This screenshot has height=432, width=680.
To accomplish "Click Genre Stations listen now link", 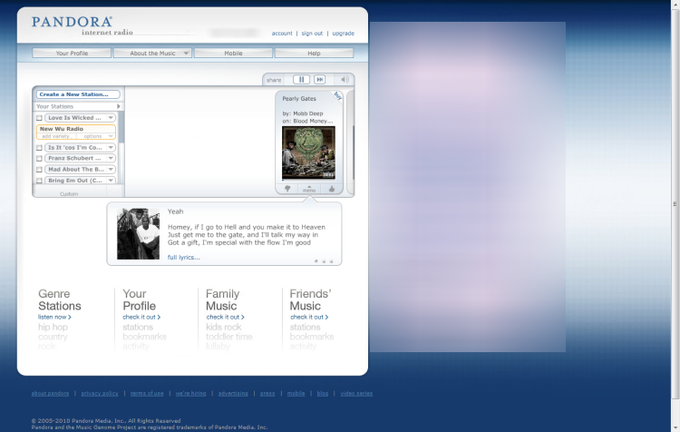I will (x=55, y=317).
